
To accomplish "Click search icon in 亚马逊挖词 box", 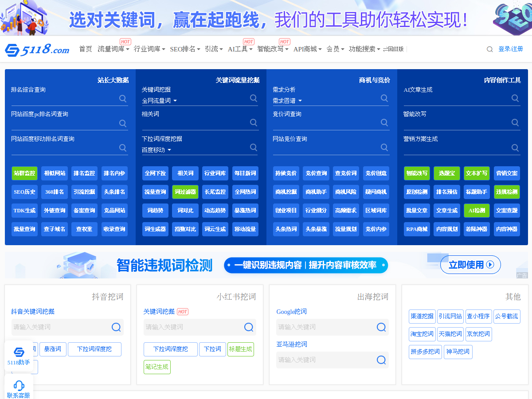I will point(381,360).
